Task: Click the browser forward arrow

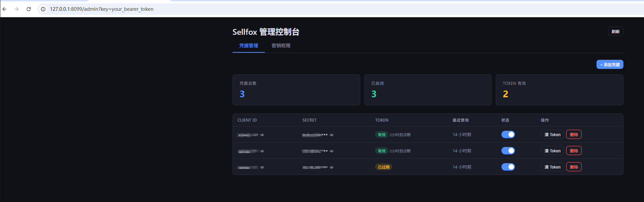Action: click(17, 9)
